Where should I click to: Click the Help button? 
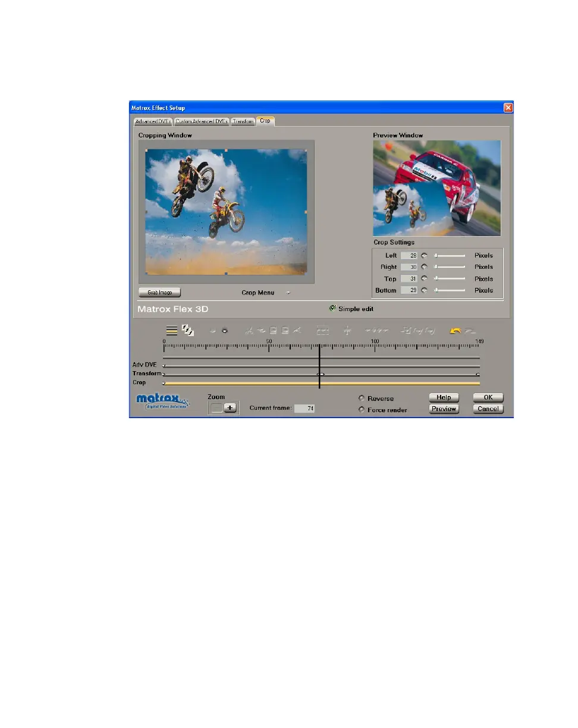[444, 397]
